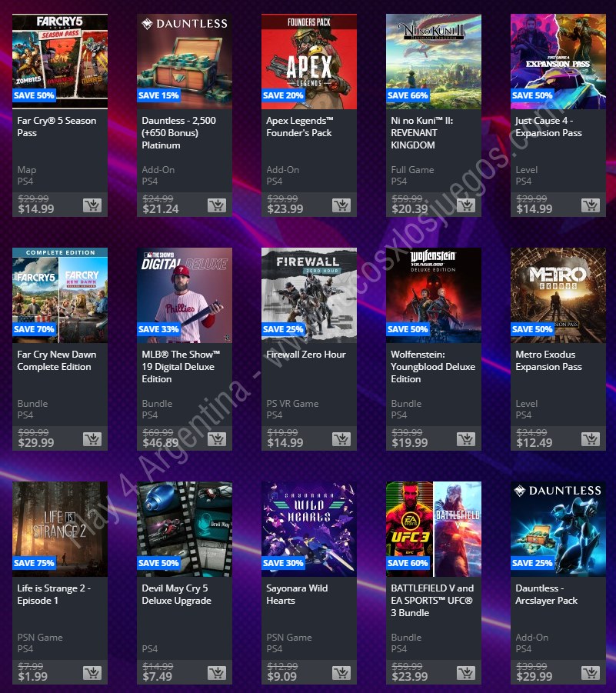Add Dauntless Arcslayer Pack to cart
Viewport: 616px width, 693px height.
591,673
